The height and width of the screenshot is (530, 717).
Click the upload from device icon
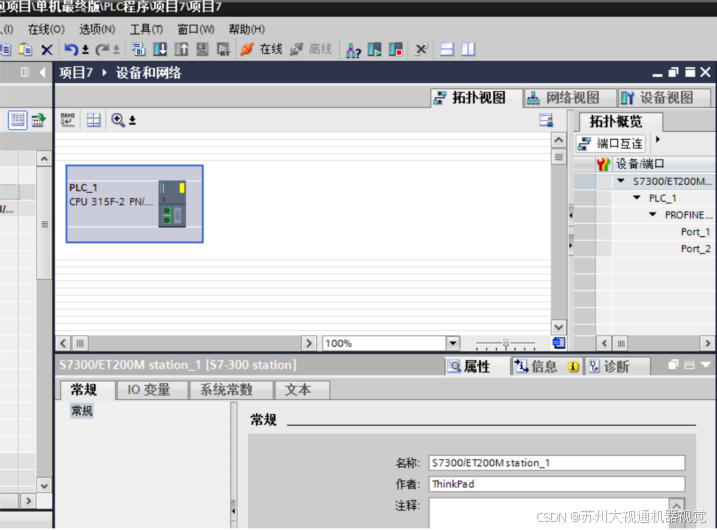coord(182,49)
